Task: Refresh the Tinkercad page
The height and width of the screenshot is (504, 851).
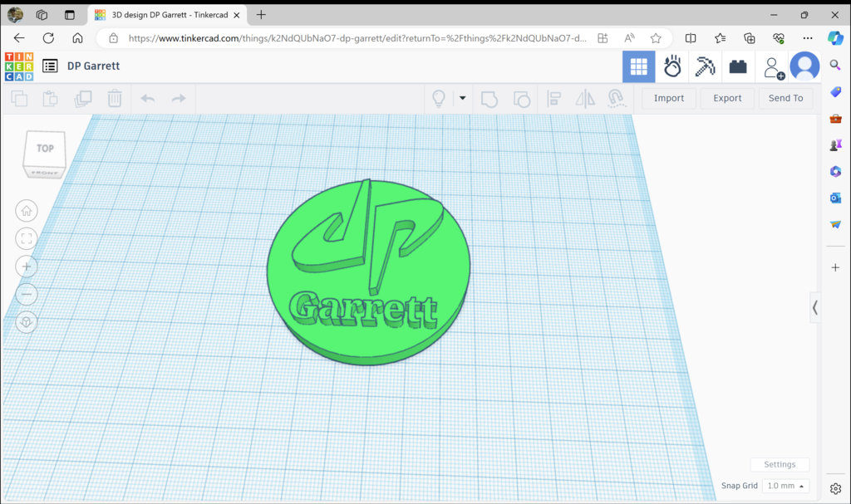Action: click(48, 38)
